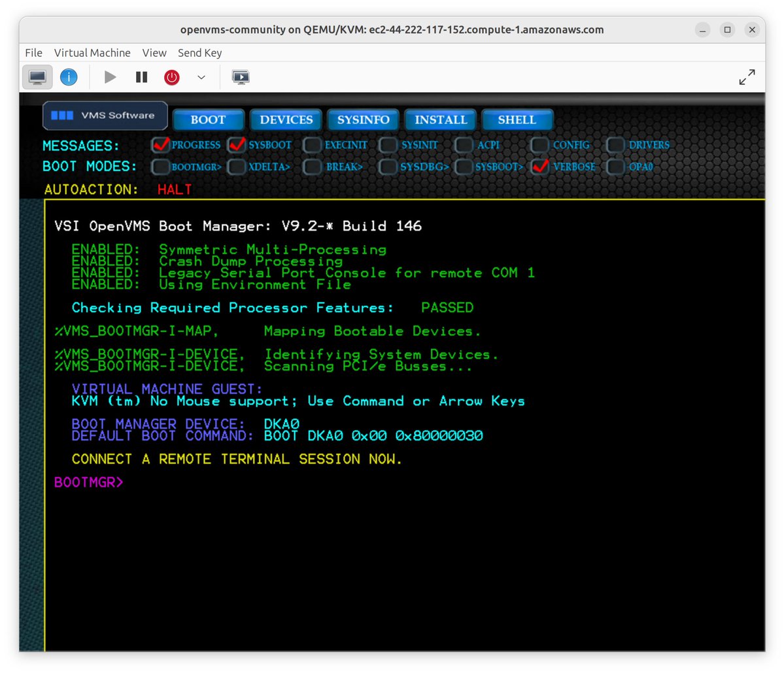The image size is (784, 673).
Task: Power on the virtual machine play button
Action: (110, 77)
